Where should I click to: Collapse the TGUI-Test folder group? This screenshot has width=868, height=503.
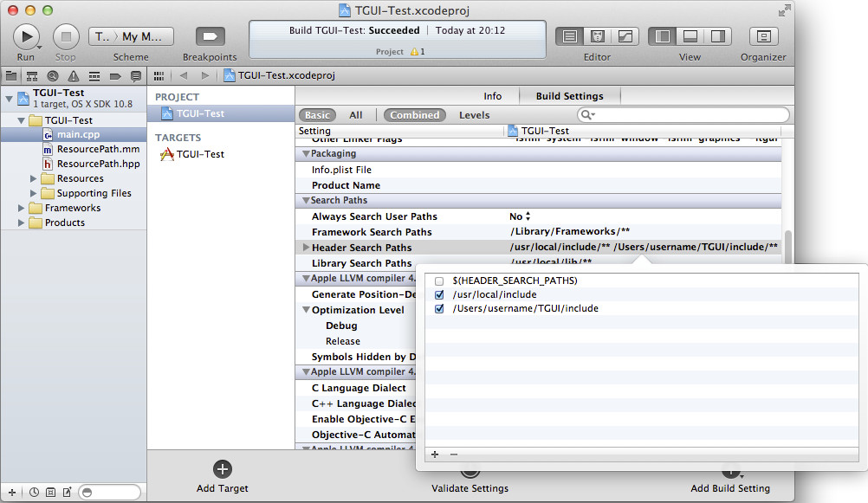click(x=21, y=120)
